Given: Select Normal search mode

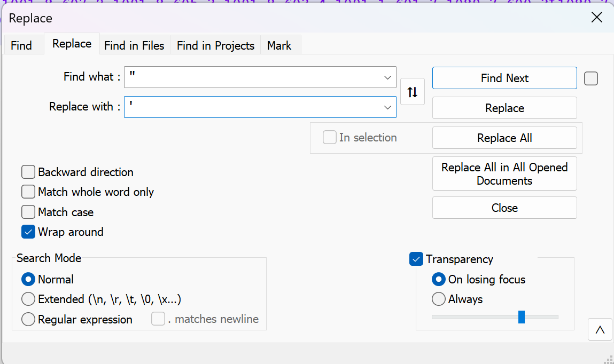Looking at the screenshot, I should (x=28, y=279).
